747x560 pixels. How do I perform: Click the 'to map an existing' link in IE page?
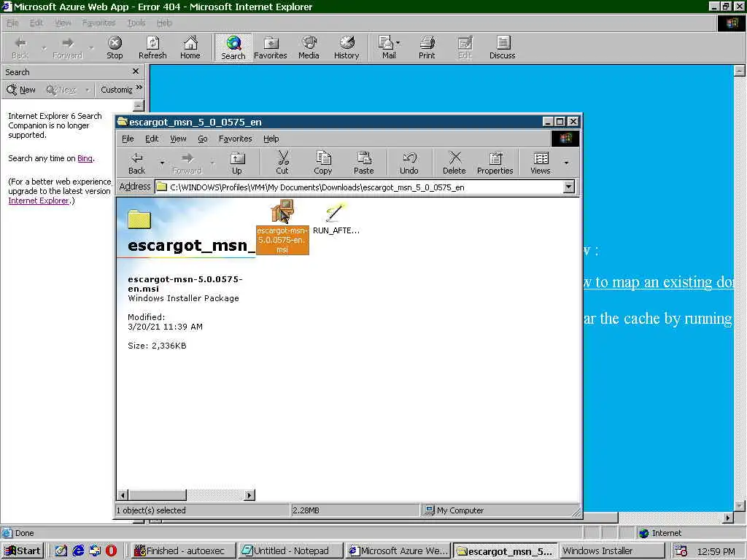pos(659,282)
